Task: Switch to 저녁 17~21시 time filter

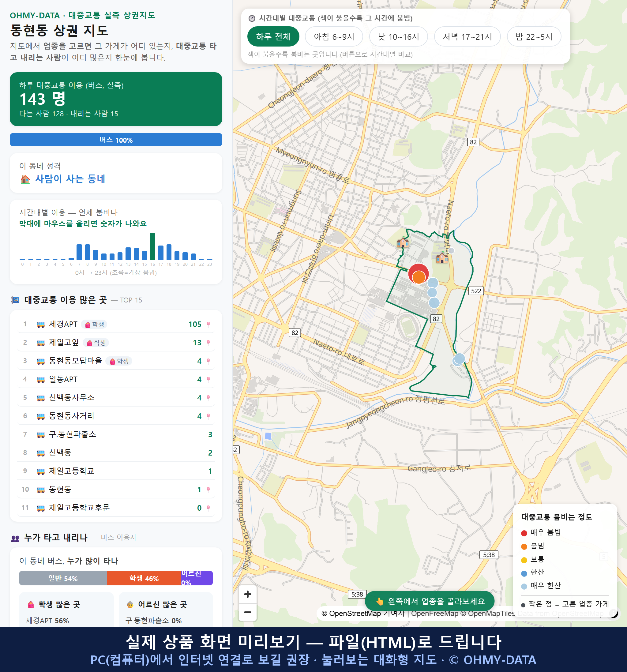Action: click(x=467, y=36)
